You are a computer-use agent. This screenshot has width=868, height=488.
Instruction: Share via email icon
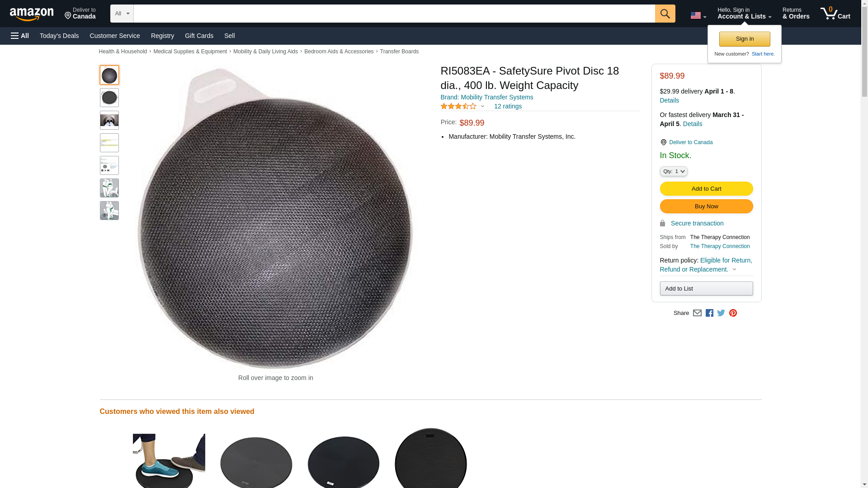click(x=697, y=313)
